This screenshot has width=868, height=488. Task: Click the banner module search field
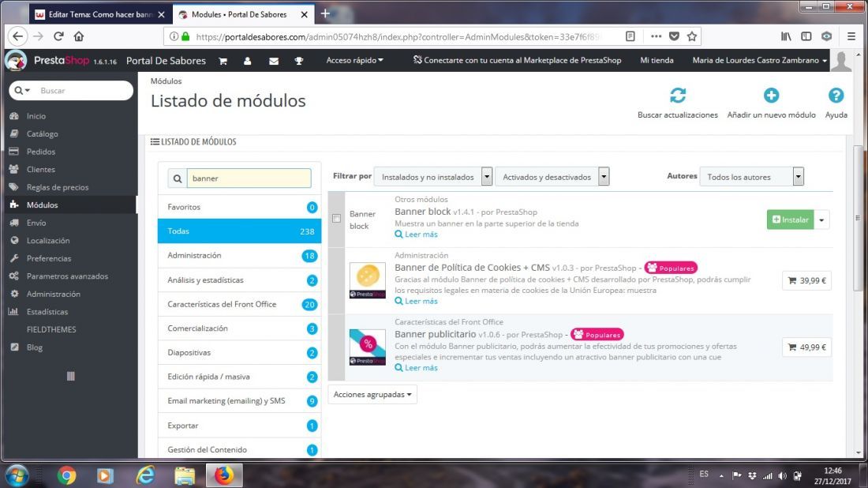point(249,178)
